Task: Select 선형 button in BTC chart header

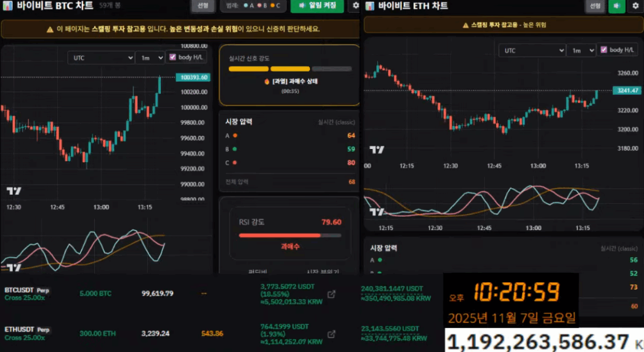Action: (203, 6)
